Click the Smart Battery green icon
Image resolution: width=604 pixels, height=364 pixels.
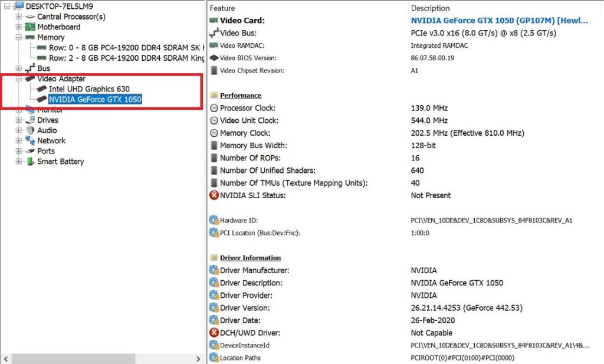pos(30,162)
